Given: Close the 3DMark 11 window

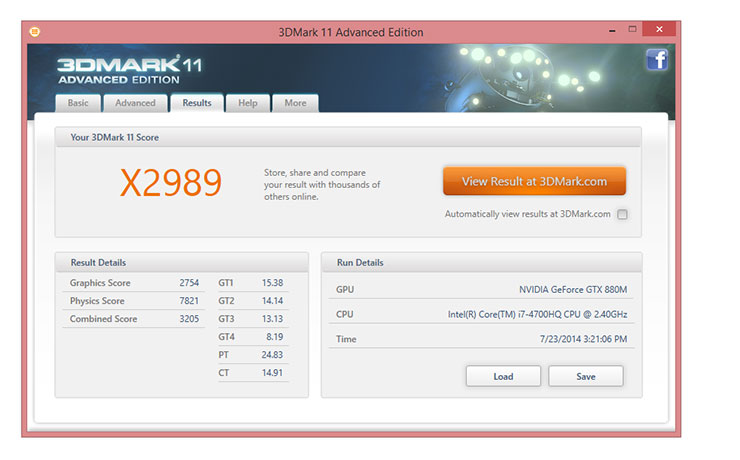Looking at the screenshot, I should [659, 29].
